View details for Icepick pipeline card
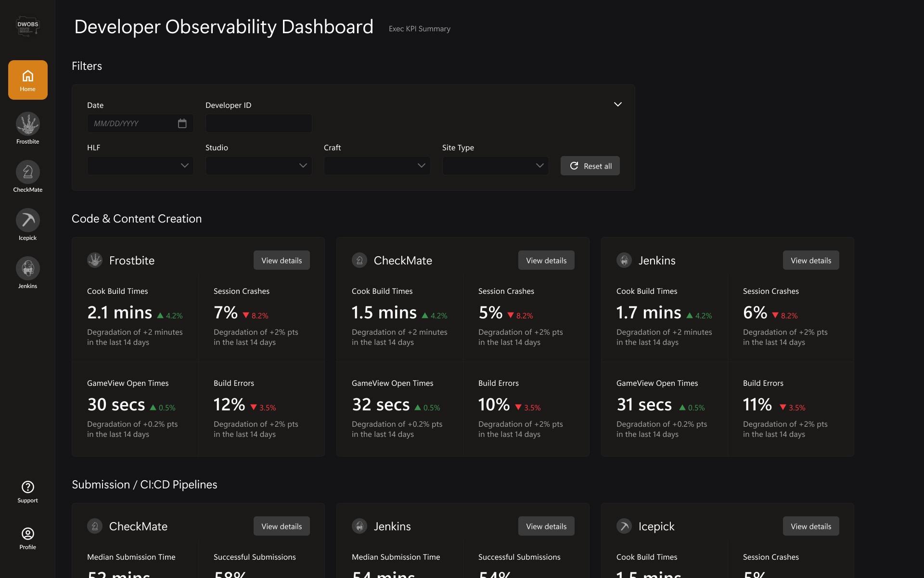Screen dimensions: 924x578 point(810,526)
